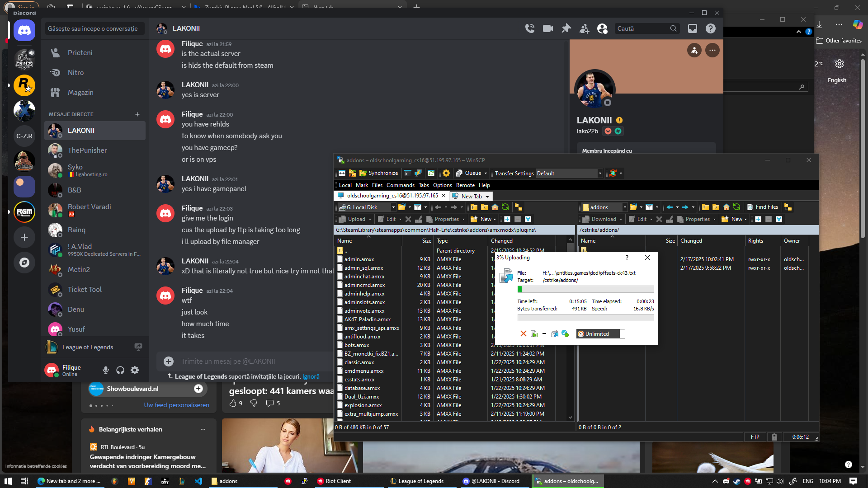Open the New Tab dropdown arrow
868x488 pixels.
click(487, 197)
